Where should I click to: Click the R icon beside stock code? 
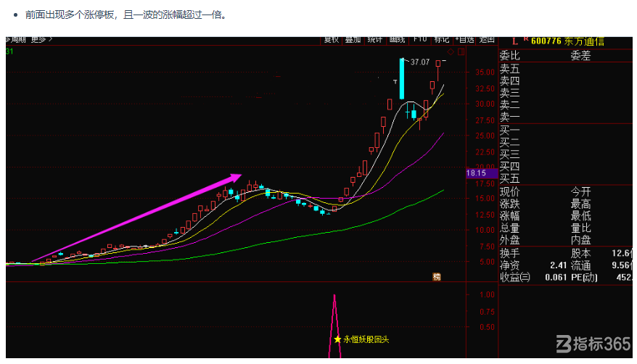[x=526, y=39]
